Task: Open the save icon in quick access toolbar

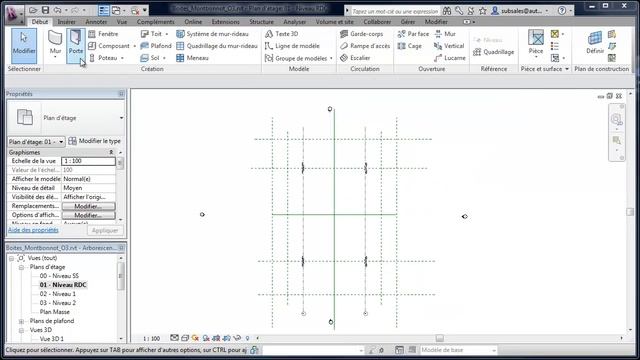Action: (x=45, y=10)
